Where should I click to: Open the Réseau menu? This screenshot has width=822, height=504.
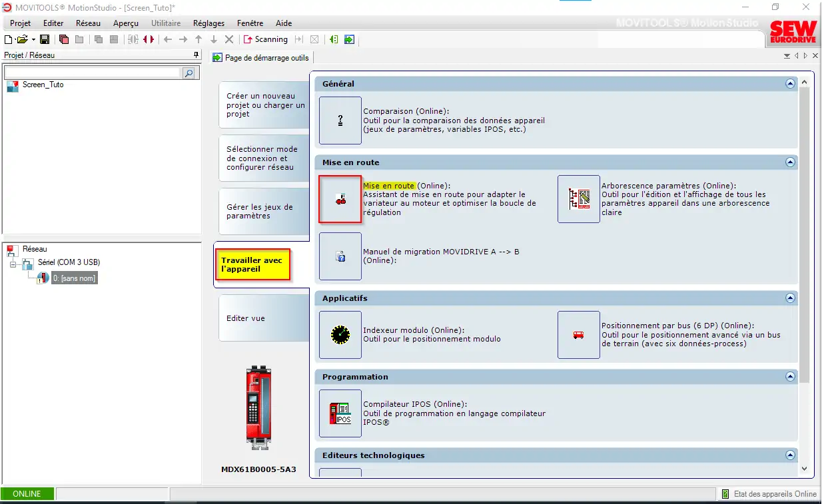[88, 23]
